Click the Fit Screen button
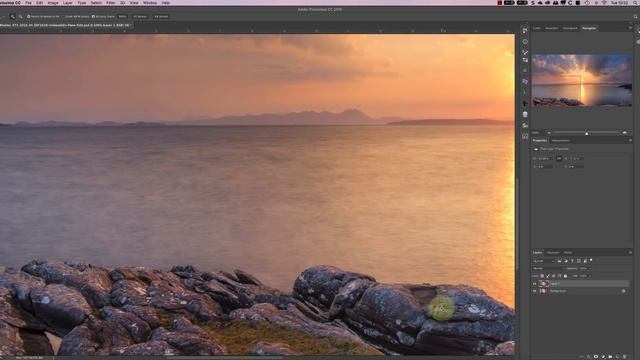This screenshot has width=640, height=360. tap(140, 16)
